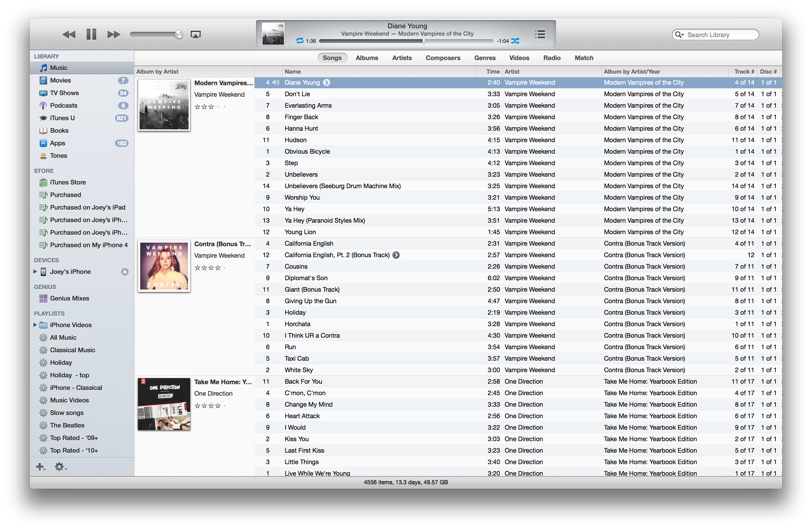Sort by the Disc # column header
Screen dimensions: 812x530
(x=768, y=72)
